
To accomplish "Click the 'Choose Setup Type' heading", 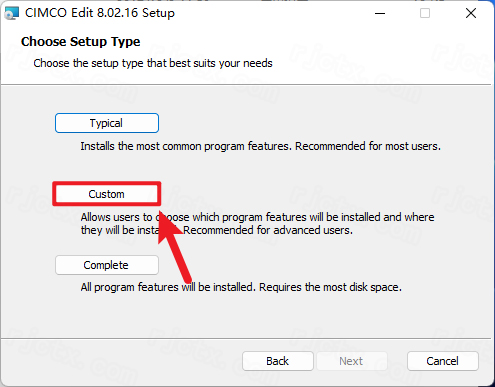I will [x=81, y=42].
